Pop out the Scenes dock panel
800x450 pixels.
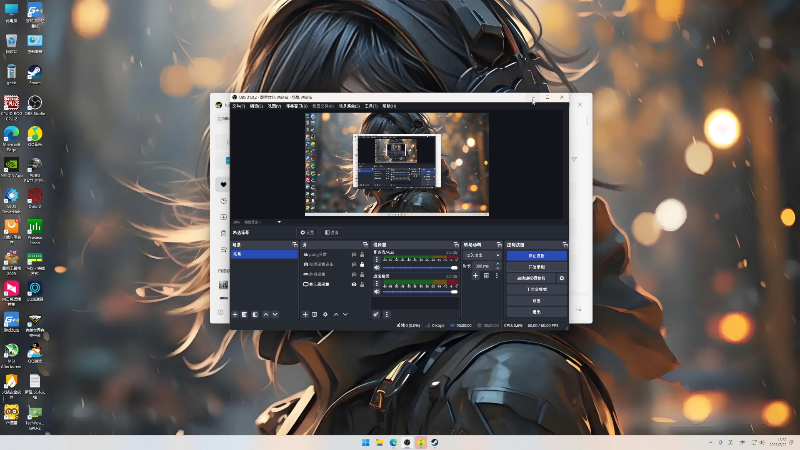tap(294, 245)
